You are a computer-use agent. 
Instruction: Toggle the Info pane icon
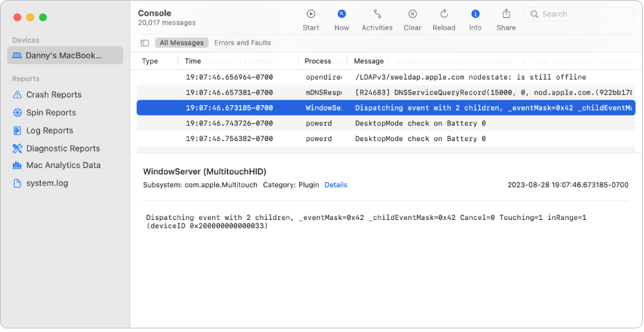pos(475,14)
